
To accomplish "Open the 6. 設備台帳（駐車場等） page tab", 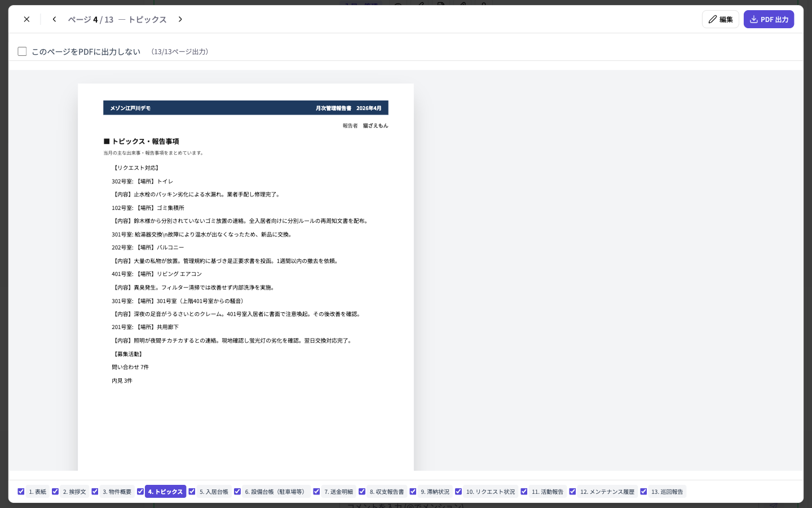I will click(276, 492).
